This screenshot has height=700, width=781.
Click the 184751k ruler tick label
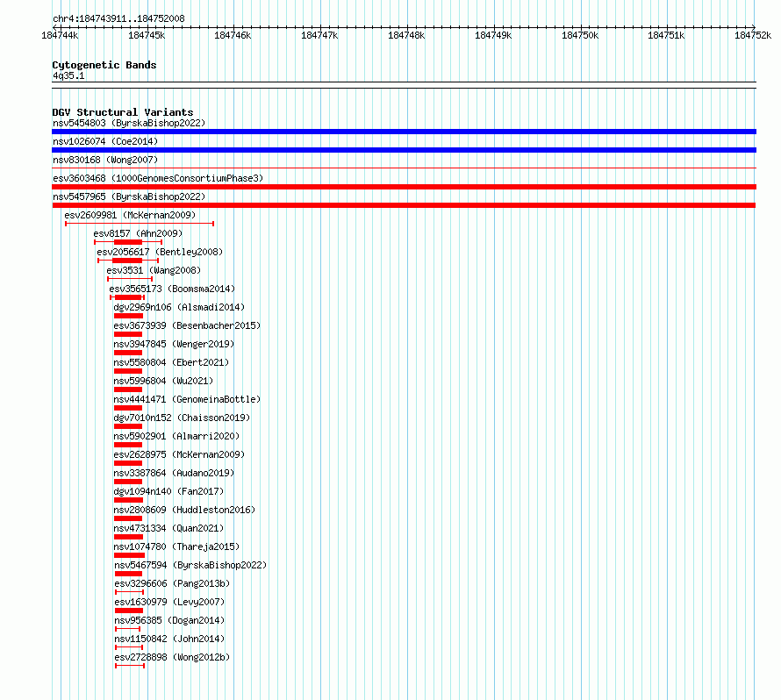point(666,35)
